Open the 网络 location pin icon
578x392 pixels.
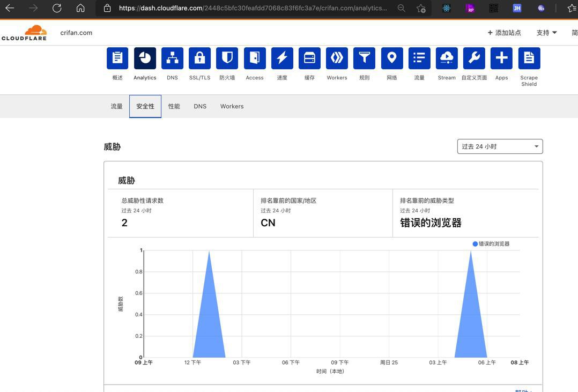click(x=392, y=58)
